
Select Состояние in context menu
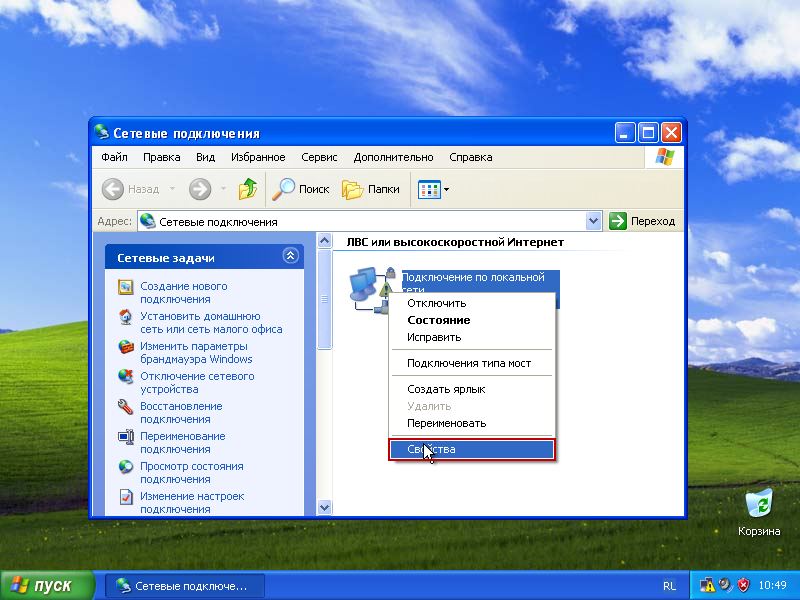472,320
